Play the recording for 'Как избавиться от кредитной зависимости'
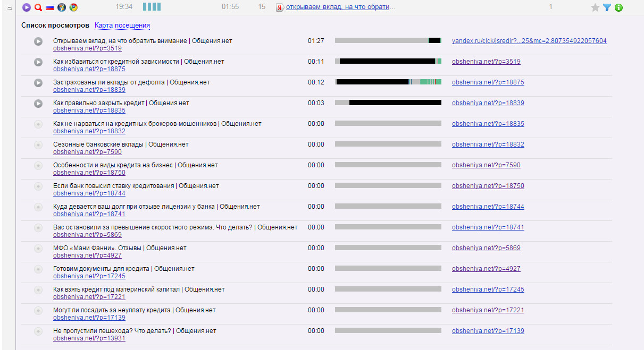The image size is (644, 350). click(x=38, y=62)
